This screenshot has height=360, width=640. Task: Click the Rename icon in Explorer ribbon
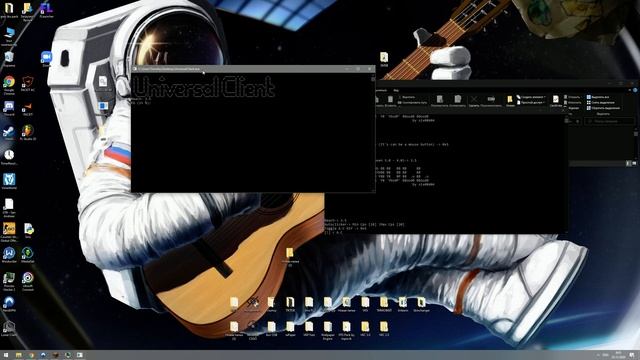click(491, 99)
